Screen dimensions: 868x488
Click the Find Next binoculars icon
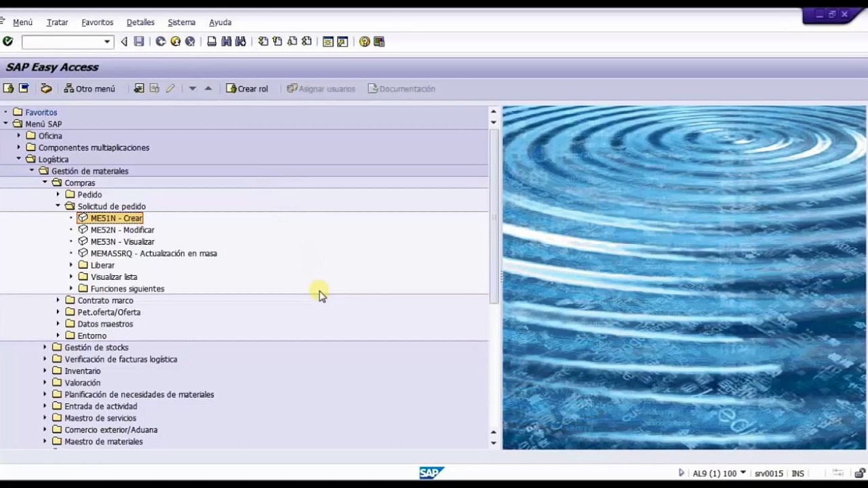pyautogui.click(x=241, y=41)
